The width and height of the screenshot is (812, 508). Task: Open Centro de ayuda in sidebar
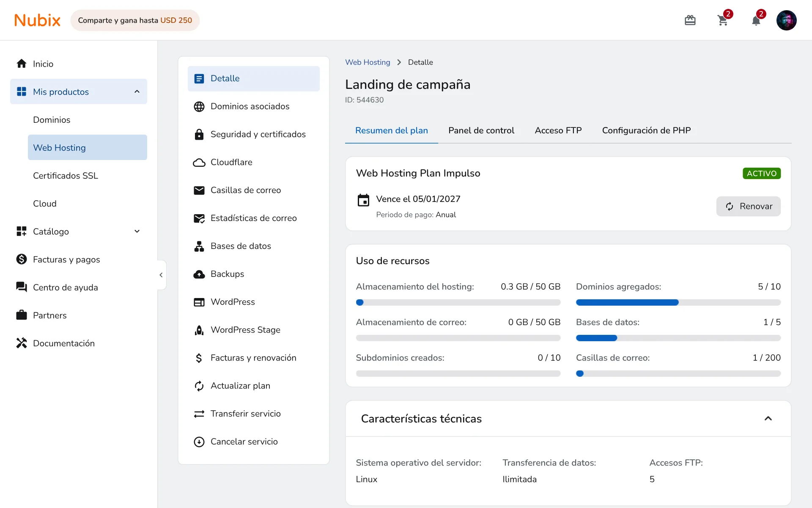click(79, 287)
